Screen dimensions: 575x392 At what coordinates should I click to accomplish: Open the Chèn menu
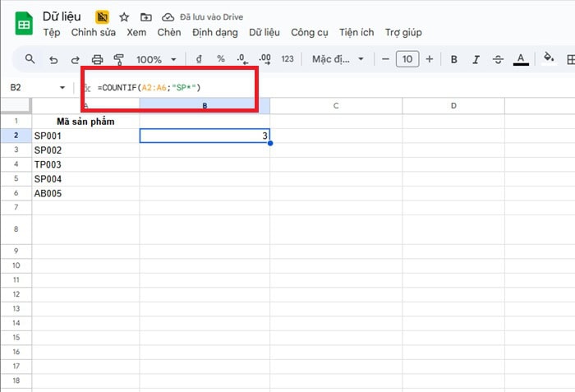tap(169, 33)
